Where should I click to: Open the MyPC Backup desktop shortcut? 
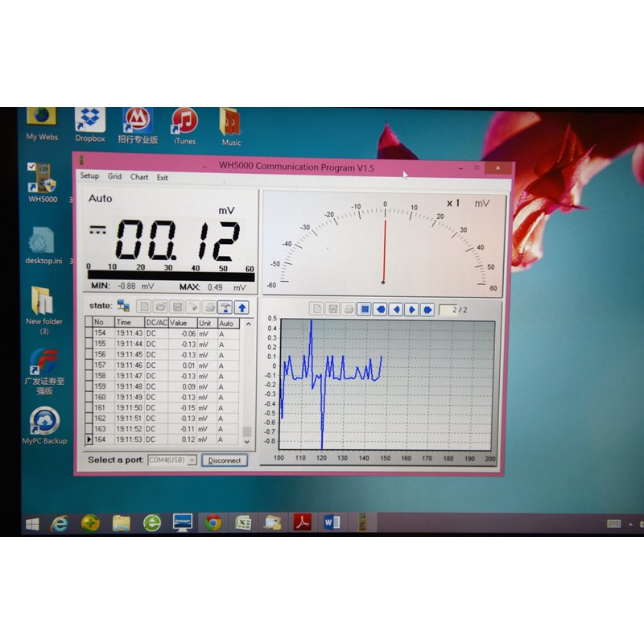[x=44, y=426]
